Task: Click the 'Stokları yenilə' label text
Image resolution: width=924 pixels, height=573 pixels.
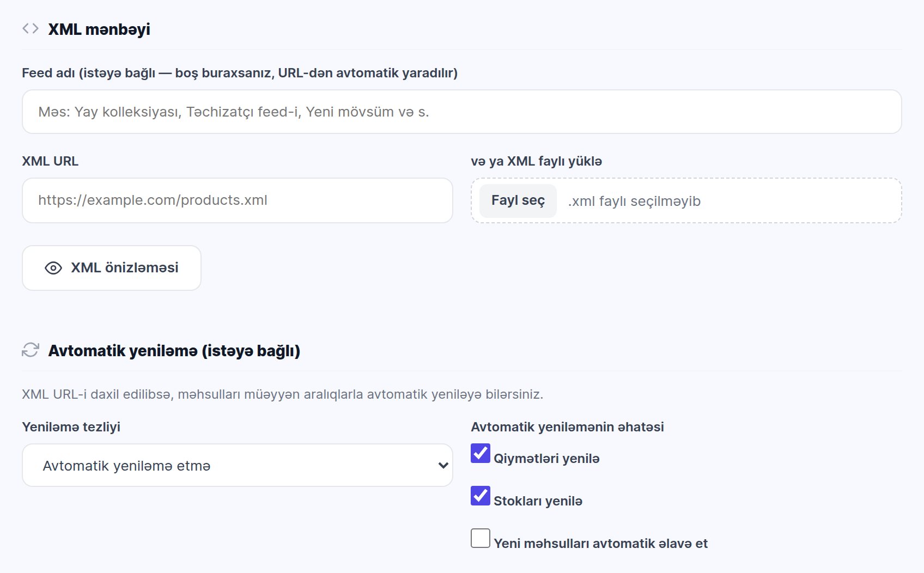Action: [x=538, y=501]
